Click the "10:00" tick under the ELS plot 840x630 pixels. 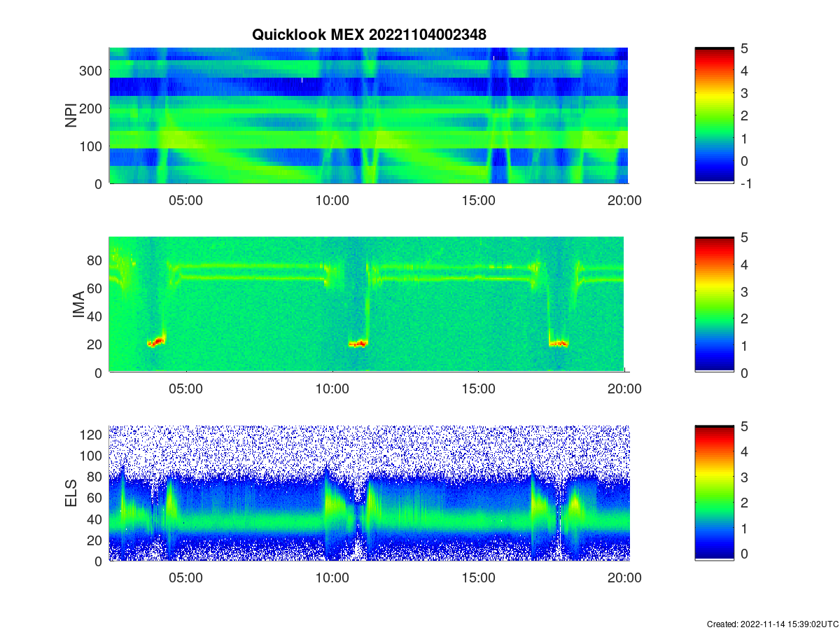332,578
